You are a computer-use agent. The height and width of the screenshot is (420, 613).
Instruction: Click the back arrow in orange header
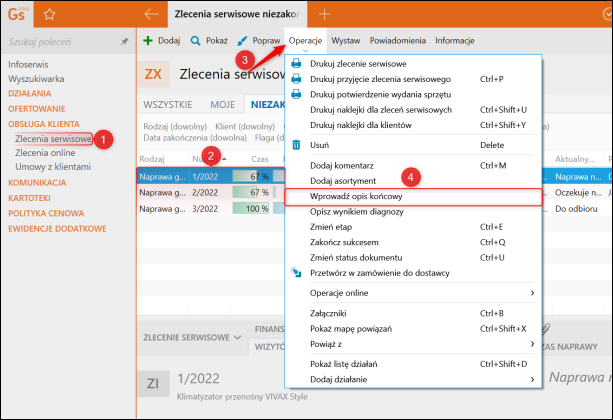[151, 14]
